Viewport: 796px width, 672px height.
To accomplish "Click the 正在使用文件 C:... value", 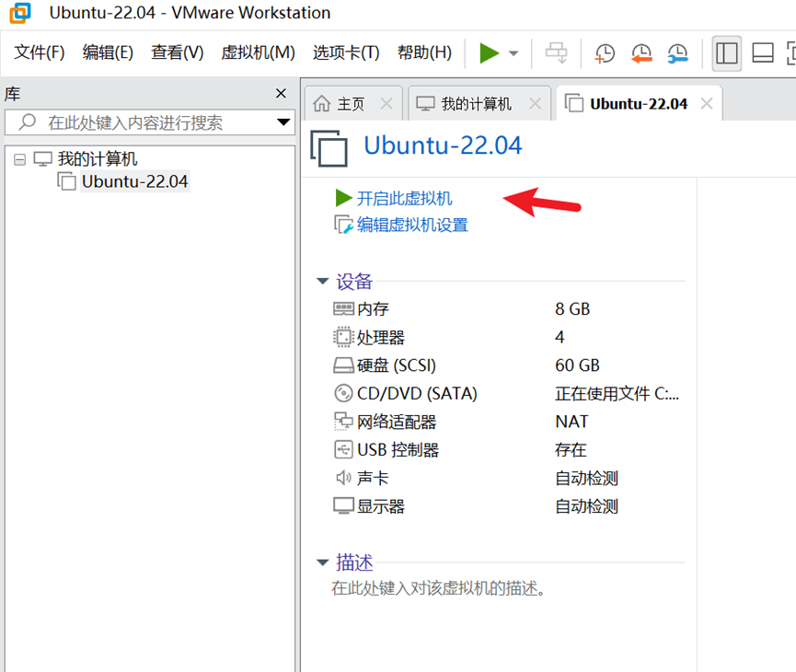I will [x=617, y=393].
